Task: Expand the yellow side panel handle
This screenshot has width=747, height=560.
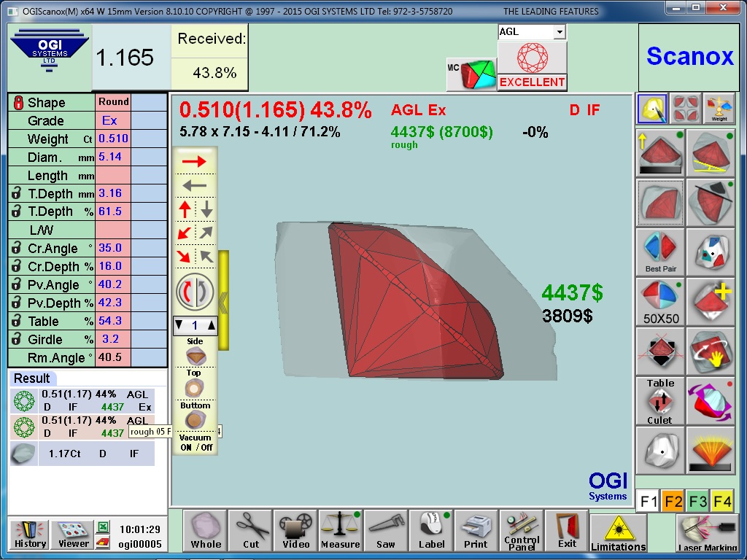Action: point(223,300)
